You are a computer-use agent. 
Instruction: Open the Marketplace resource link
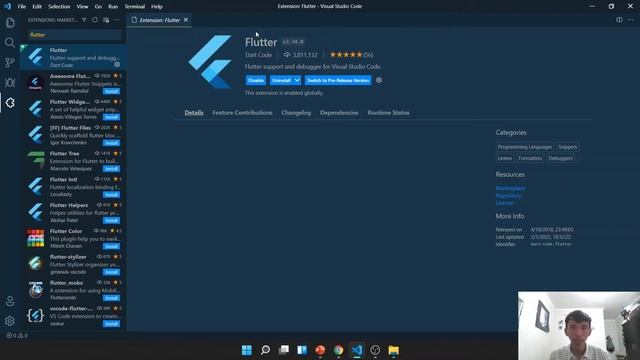tap(510, 188)
